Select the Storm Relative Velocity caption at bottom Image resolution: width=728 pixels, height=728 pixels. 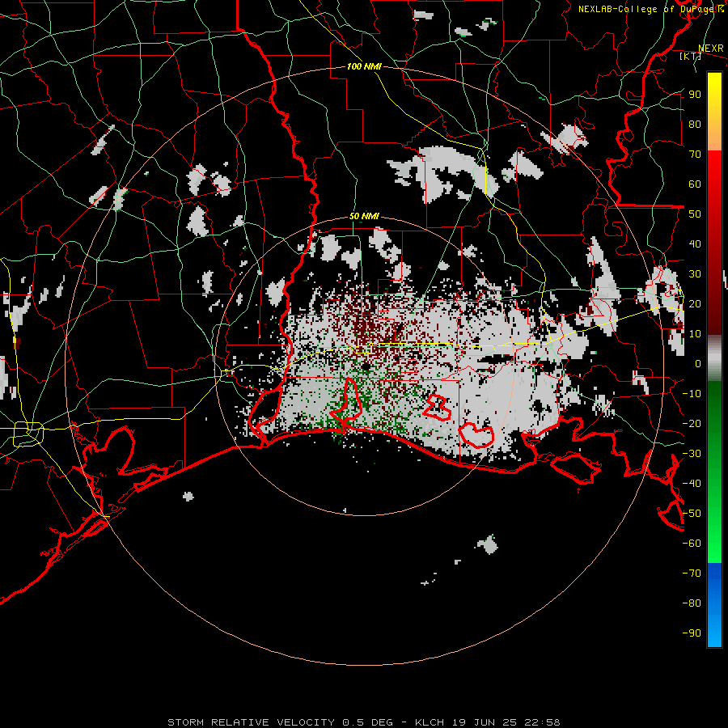(x=364, y=722)
